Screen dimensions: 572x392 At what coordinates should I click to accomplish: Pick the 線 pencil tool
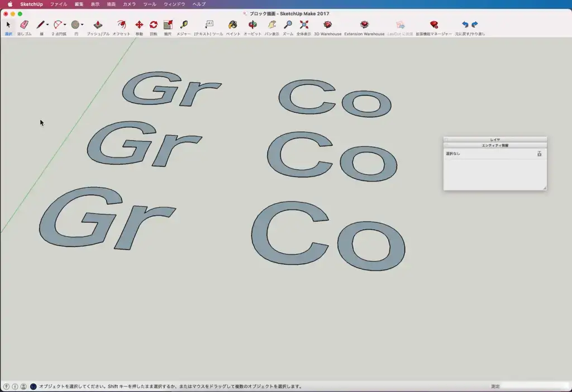pos(40,25)
